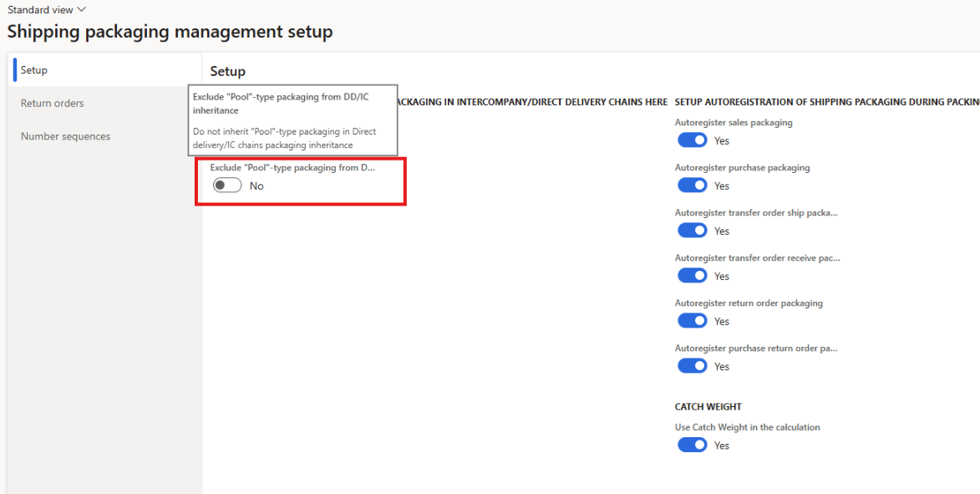Viewport: 980px width, 494px height.
Task: Click the Yes label beside sales packaging toggle
Action: 720,140
